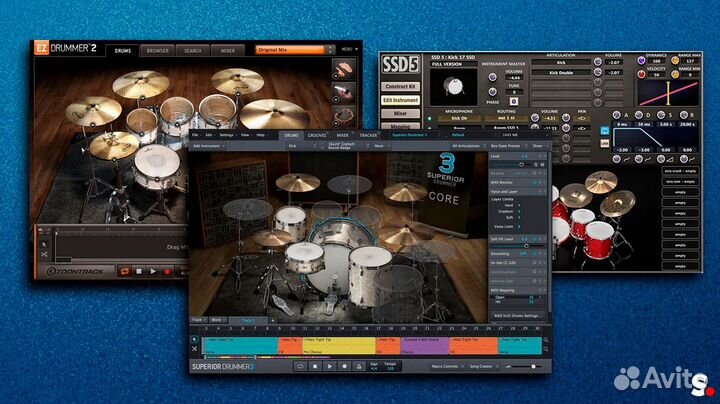
Task: Toggle loop in Superior Drummer 3 transport
Action: click(300, 366)
